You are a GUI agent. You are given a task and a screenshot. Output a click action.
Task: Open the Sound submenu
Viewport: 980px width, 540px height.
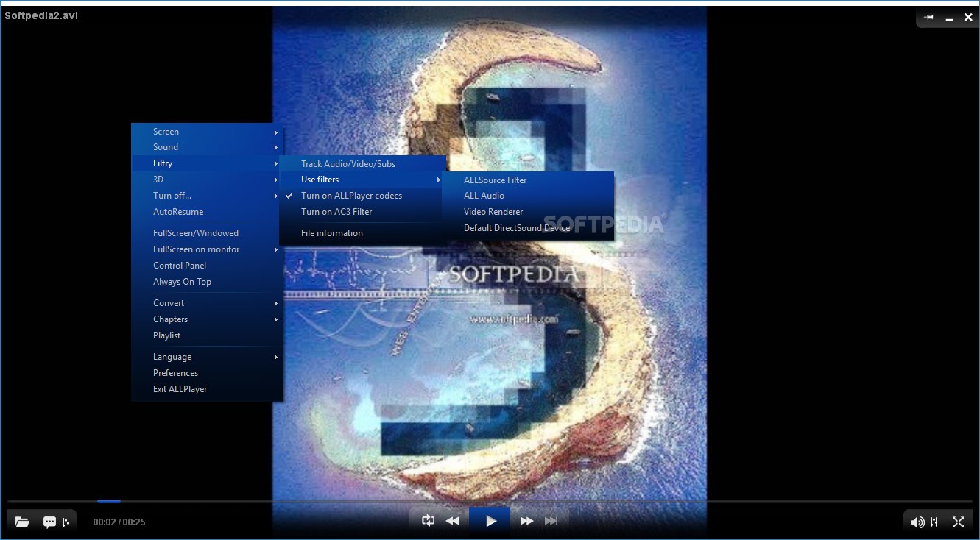coord(207,147)
